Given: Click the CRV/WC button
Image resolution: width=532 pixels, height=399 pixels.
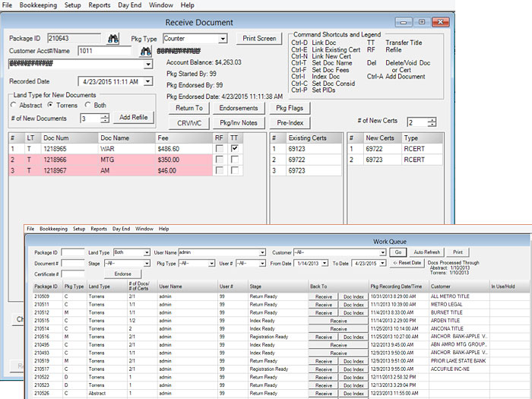Looking at the screenshot, I should [189, 123].
